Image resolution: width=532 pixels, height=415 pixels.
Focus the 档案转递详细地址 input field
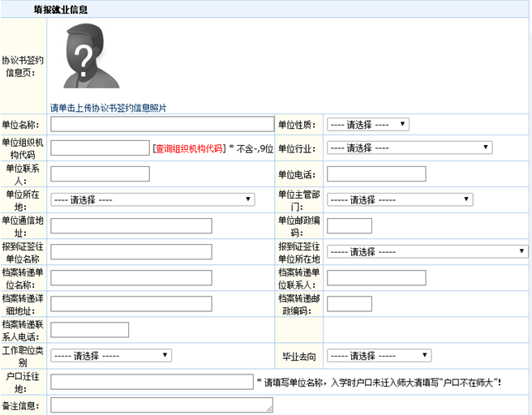[131, 304]
